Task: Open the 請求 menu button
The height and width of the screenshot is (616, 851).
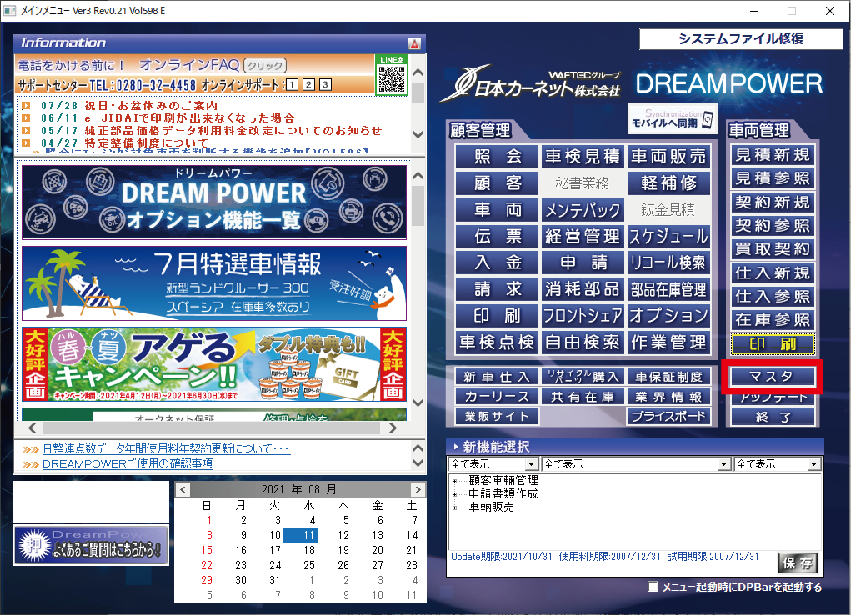Action: point(497,289)
